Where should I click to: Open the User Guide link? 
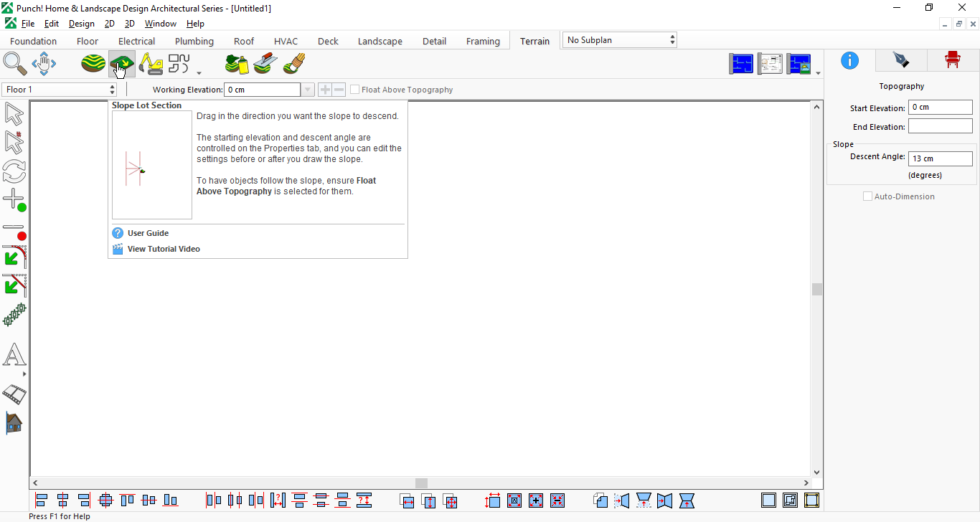pos(149,233)
